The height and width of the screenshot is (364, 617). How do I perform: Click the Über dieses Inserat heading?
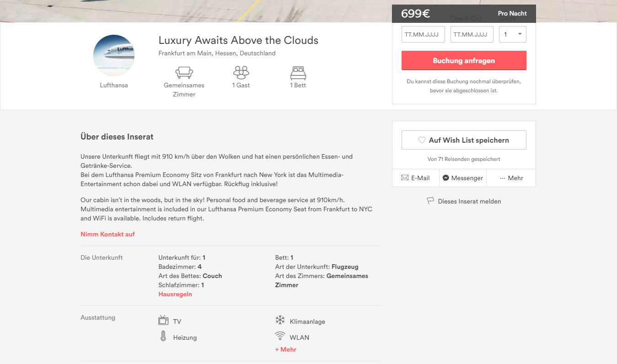point(117,137)
